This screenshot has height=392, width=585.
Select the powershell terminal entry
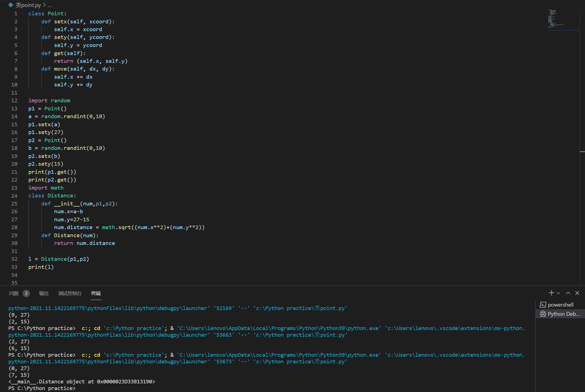[x=560, y=305]
